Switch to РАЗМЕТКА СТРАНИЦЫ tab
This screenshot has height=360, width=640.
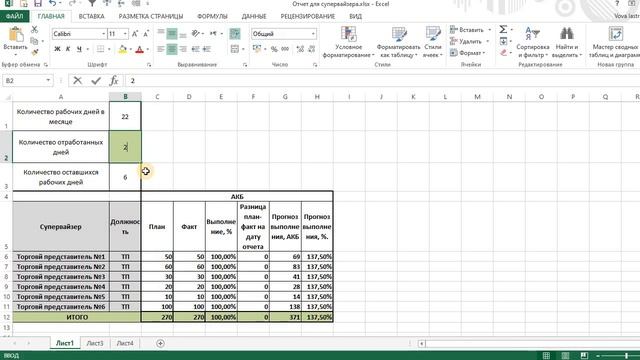point(151,16)
